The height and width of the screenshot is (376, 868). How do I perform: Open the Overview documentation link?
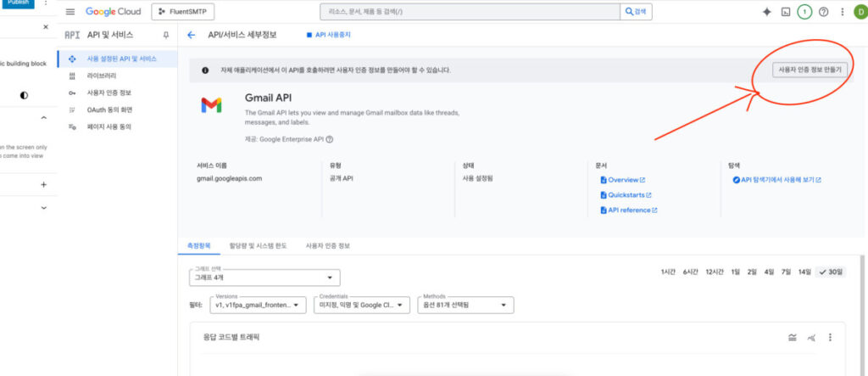(623, 180)
